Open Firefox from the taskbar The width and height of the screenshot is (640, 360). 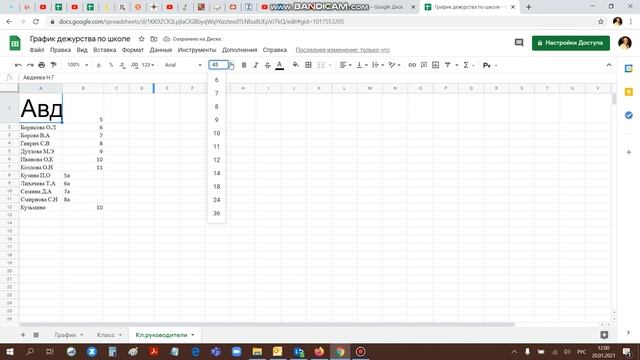coord(319,351)
